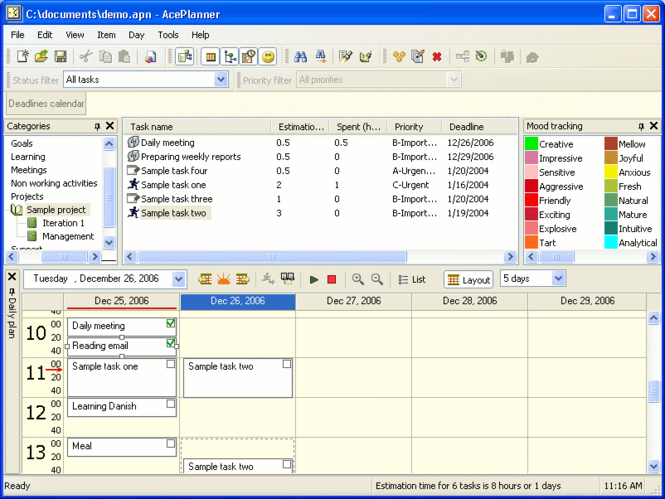The height and width of the screenshot is (499, 665).
Task: Open the 5 days view dropdown
Action: tap(558, 279)
